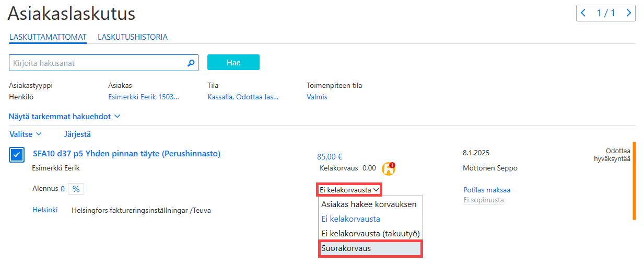
Task: Click the Esimerkki Eerik patient name under invoice
Action: 56,168
